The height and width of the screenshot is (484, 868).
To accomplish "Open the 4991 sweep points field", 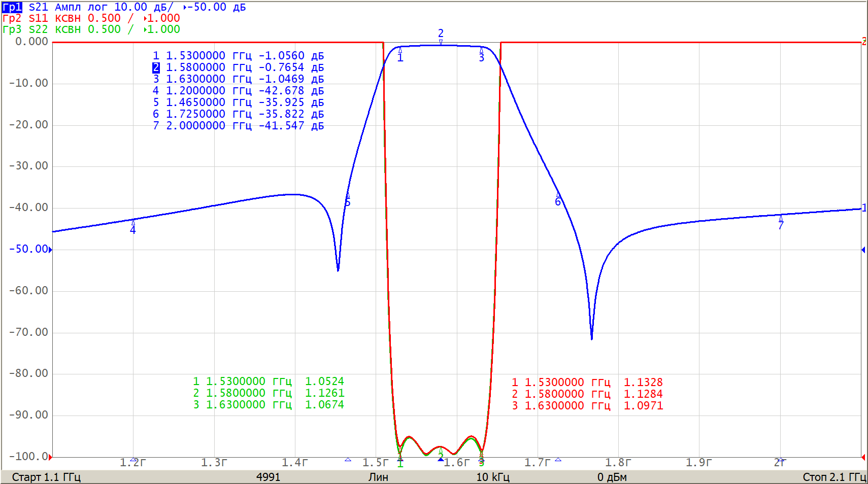I will point(268,477).
